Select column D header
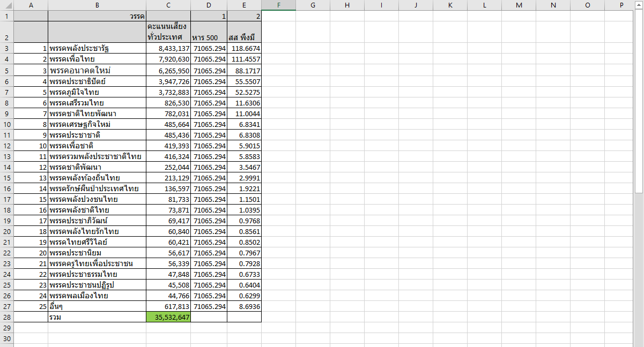 (209, 5)
